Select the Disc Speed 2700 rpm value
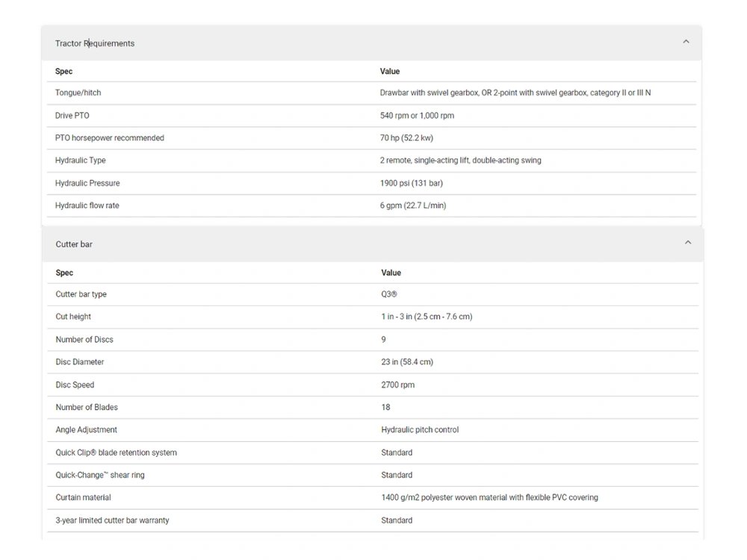 (397, 385)
